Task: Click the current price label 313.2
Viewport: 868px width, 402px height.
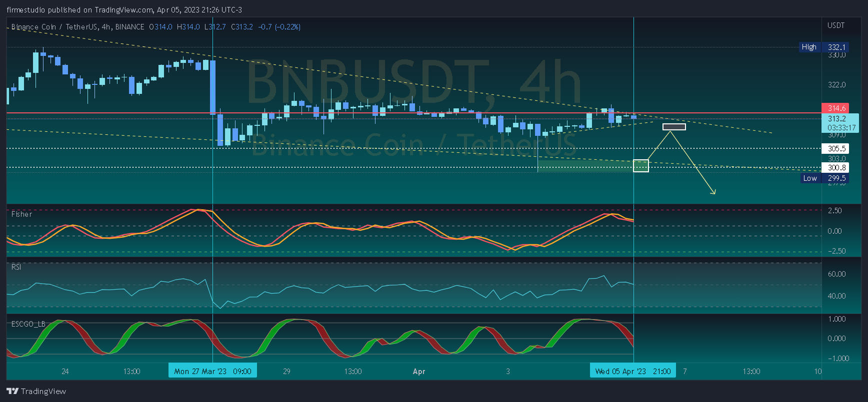Action: coord(836,118)
